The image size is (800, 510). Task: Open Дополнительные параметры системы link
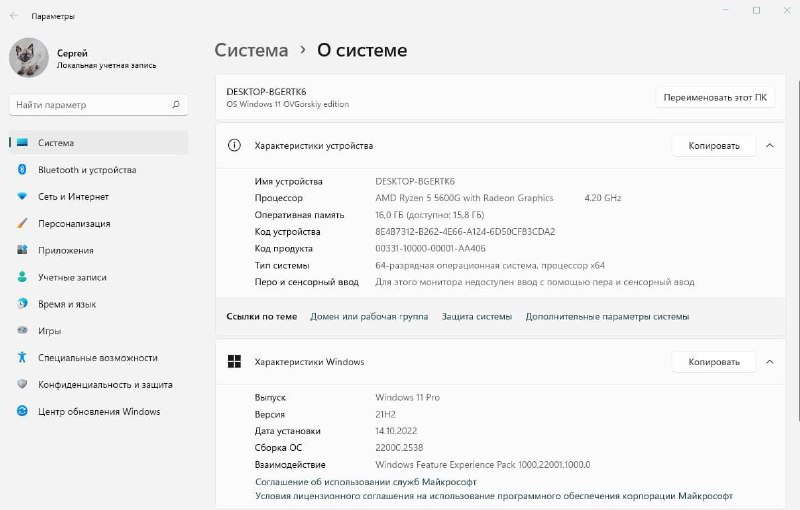pos(607,316)
